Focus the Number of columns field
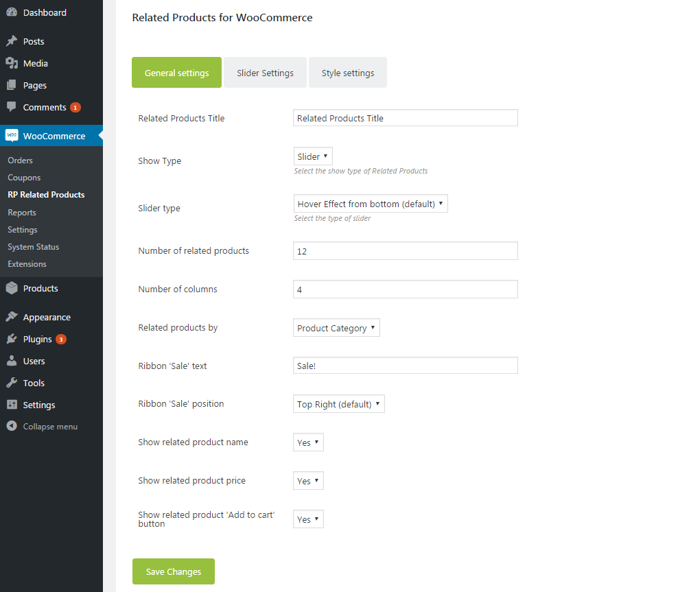700x592 pixels. tap(406, 289)
